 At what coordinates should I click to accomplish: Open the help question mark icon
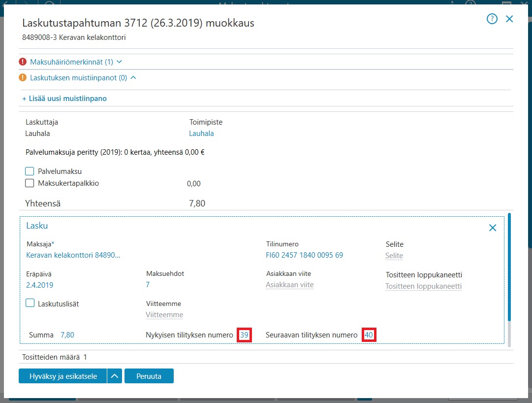[x=492, y=19]
